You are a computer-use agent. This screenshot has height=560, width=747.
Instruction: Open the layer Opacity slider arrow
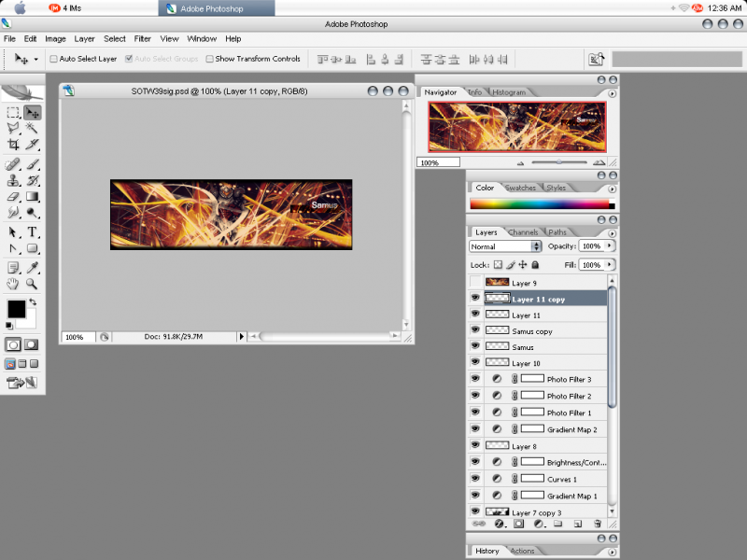(x=610, y=245)
